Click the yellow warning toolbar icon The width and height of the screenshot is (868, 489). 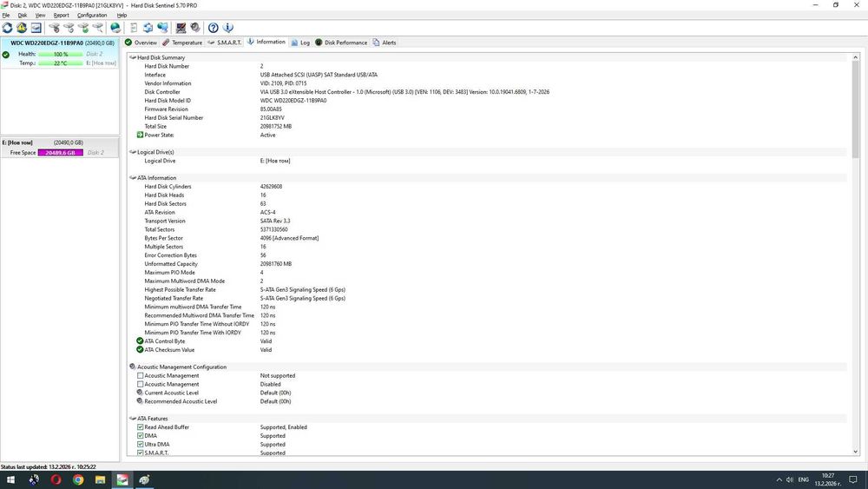22,28
